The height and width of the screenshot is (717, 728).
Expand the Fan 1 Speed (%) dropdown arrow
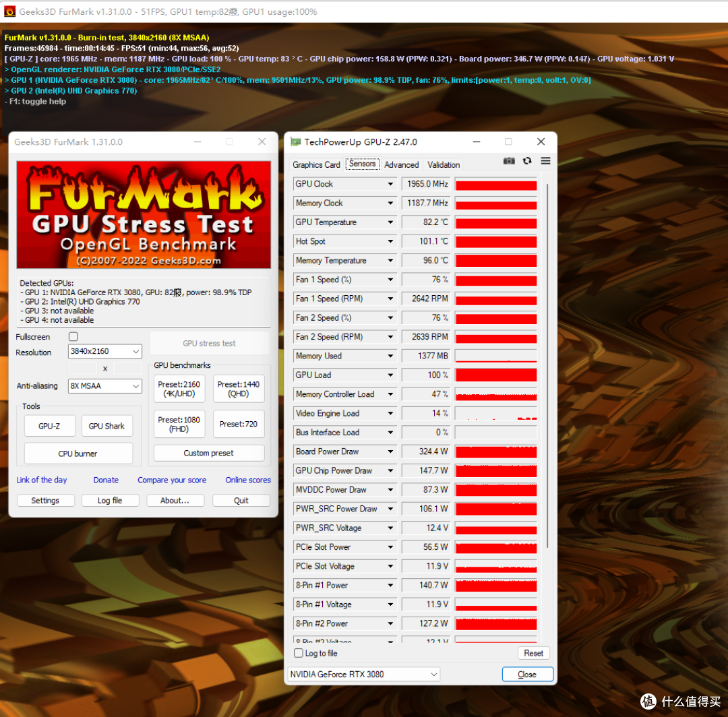(x=390, y=280)
